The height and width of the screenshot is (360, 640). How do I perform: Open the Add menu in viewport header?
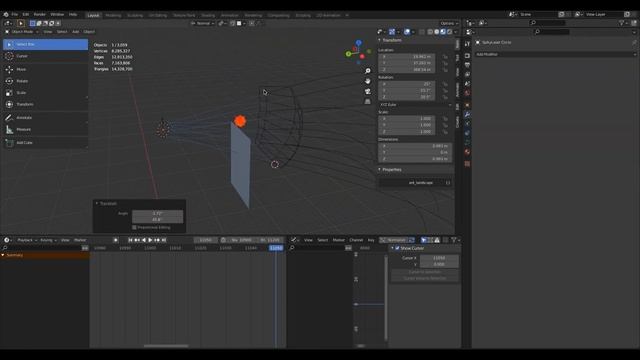76,31
